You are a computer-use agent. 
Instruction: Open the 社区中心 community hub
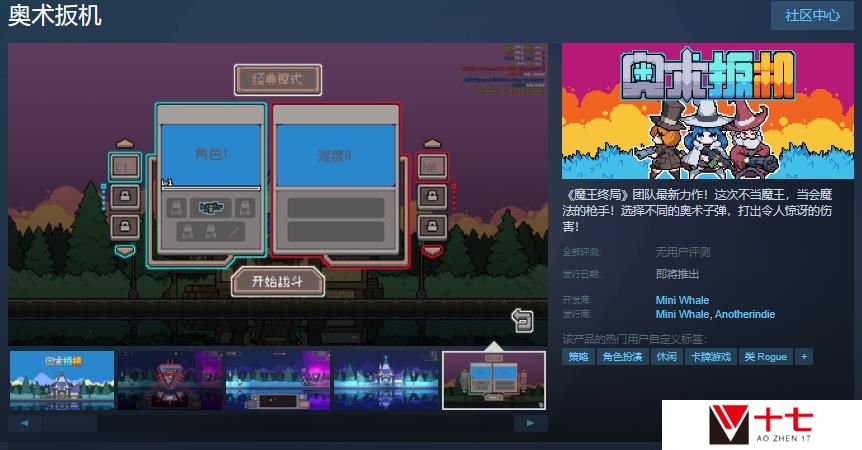click(x=812, y=15)
